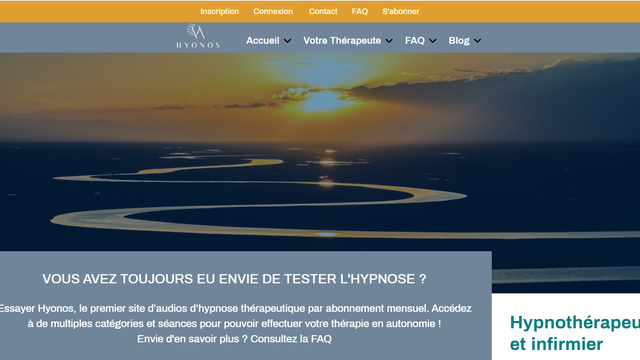
Task: Click the Hyonos logo
Action: 198,36
